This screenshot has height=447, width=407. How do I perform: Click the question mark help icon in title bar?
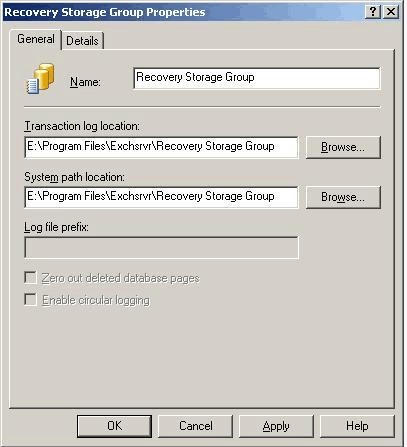[373, 12]
